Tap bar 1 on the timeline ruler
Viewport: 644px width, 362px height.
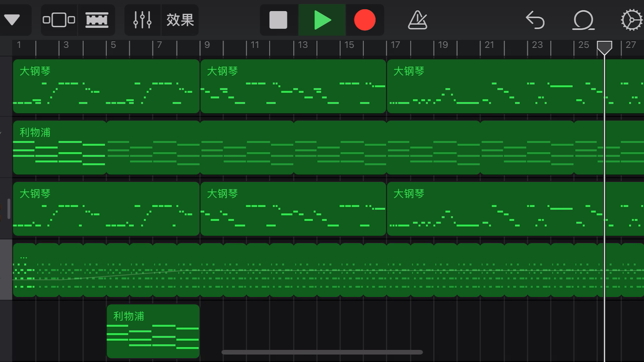[19, 45]
